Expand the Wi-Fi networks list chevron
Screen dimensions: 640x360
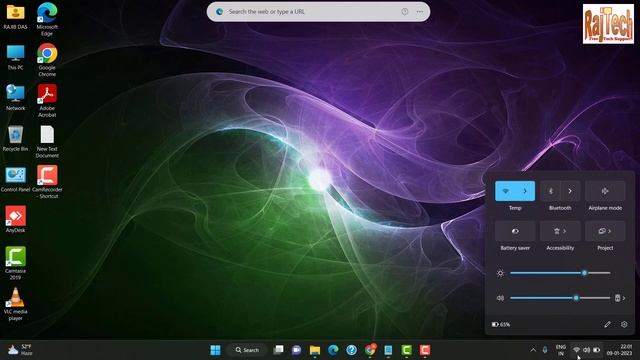[525, 191]
